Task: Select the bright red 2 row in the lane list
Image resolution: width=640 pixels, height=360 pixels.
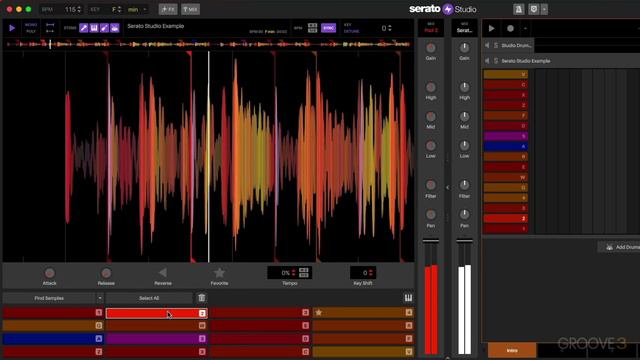Action: [506, 218]
